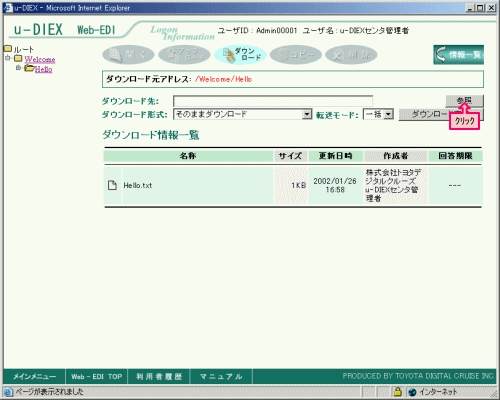This screenshot has width=500, height=400.
Task: Click the コピー (Copy) toolbar button
Action: coord(296,55)
